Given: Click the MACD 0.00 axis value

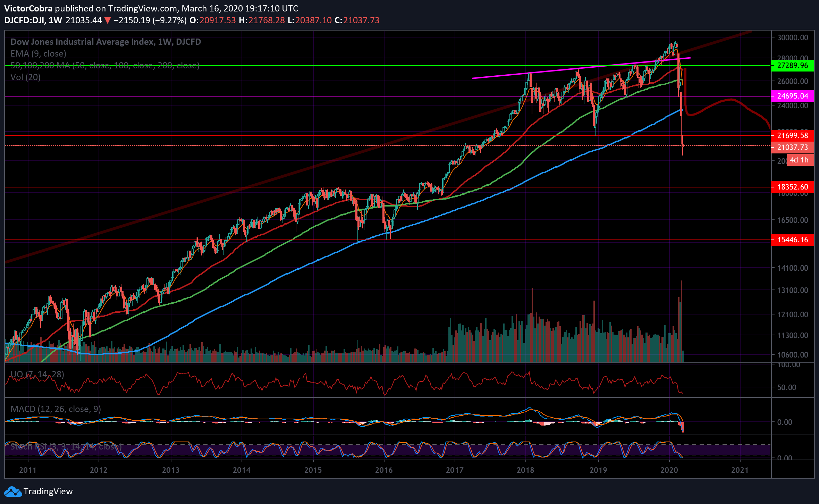Looking at the screenshot, I should coord(785,422).
